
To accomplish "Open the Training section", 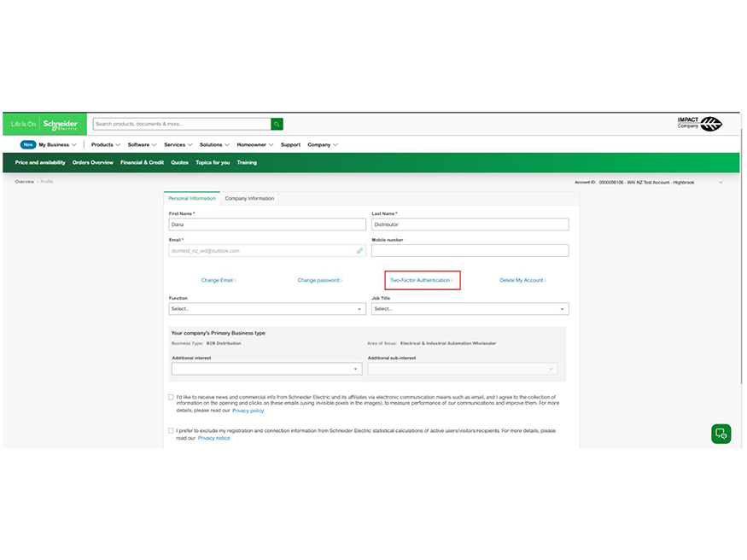I will click(x=247, y=162).
